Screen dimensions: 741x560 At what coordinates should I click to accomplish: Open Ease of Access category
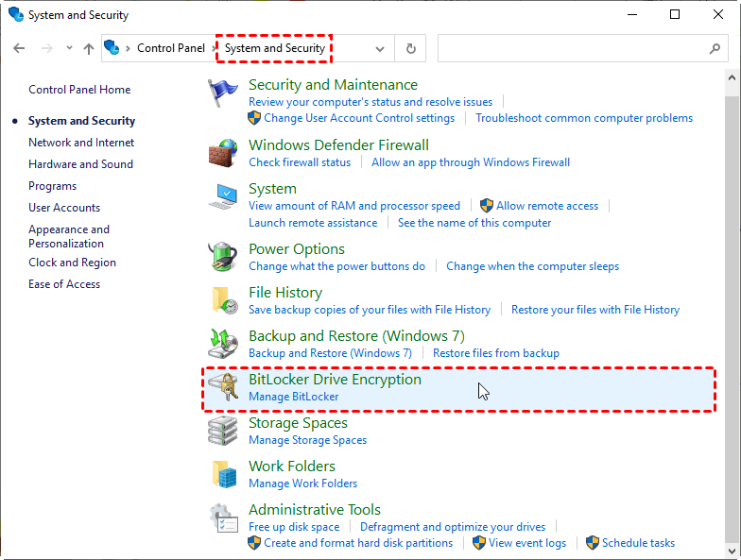coord(64,284)
